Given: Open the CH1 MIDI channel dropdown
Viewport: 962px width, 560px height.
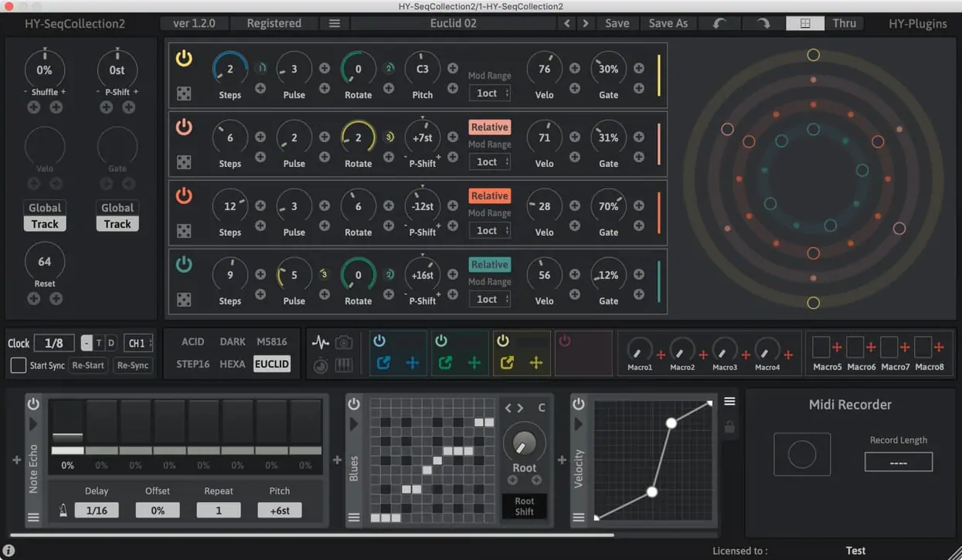Looking at the screenshot, I should pyautogui.click(x=137, y=343).
